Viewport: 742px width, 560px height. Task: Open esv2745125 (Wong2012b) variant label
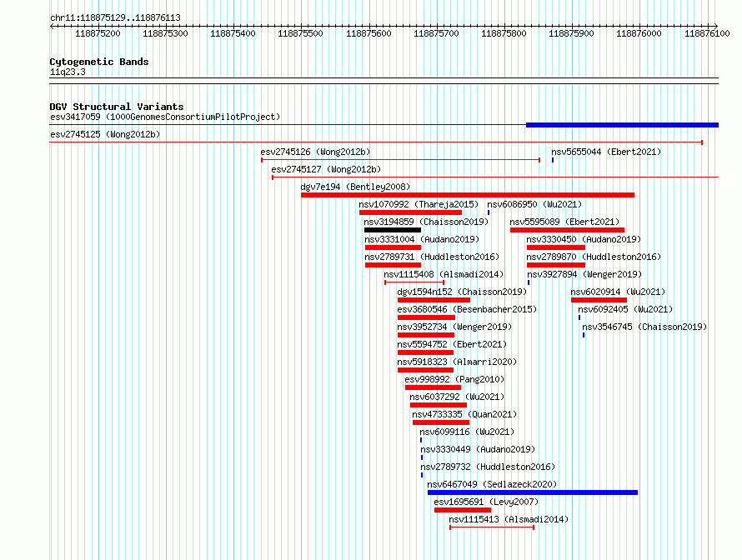click(105, 134)
